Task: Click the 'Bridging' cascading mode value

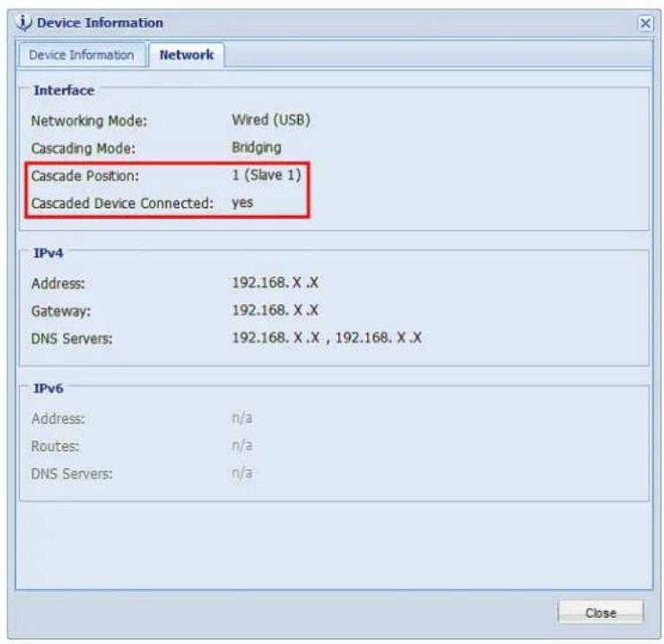Action: [x=257, y=147]
